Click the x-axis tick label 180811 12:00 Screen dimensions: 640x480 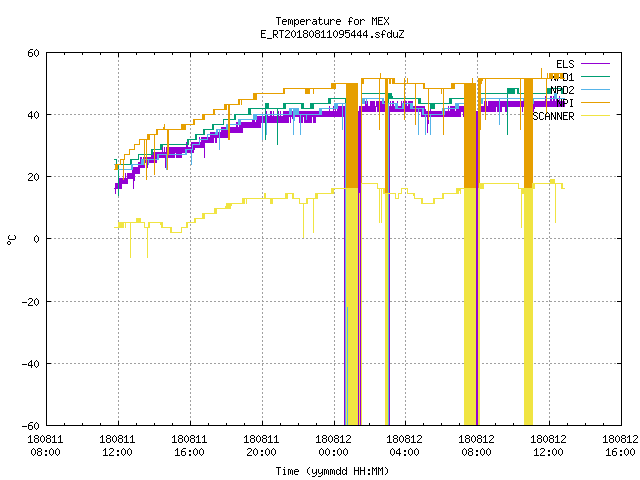pos(117,446)
